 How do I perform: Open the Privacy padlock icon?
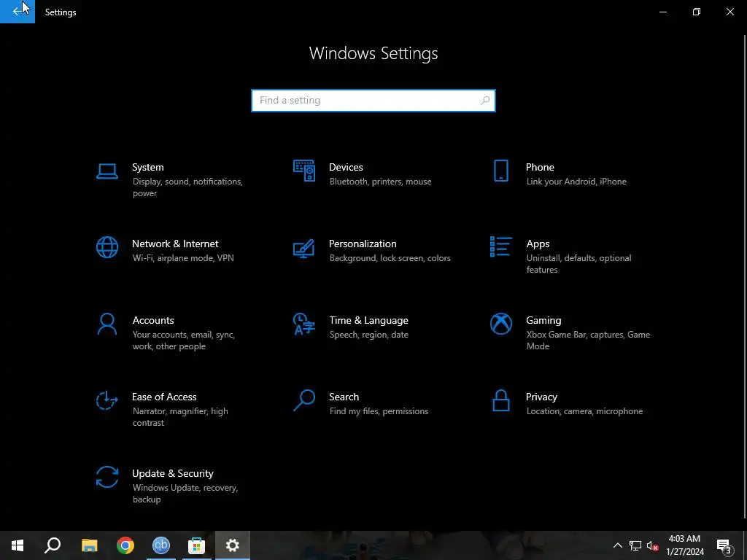click(x=500, y=400)
